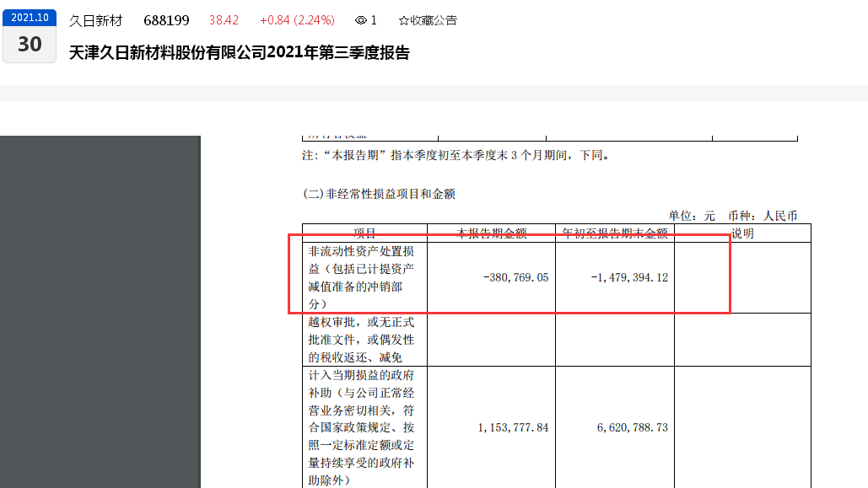Click the date badge showing 30
Screen dimensions: 868x488
[30, 44]
